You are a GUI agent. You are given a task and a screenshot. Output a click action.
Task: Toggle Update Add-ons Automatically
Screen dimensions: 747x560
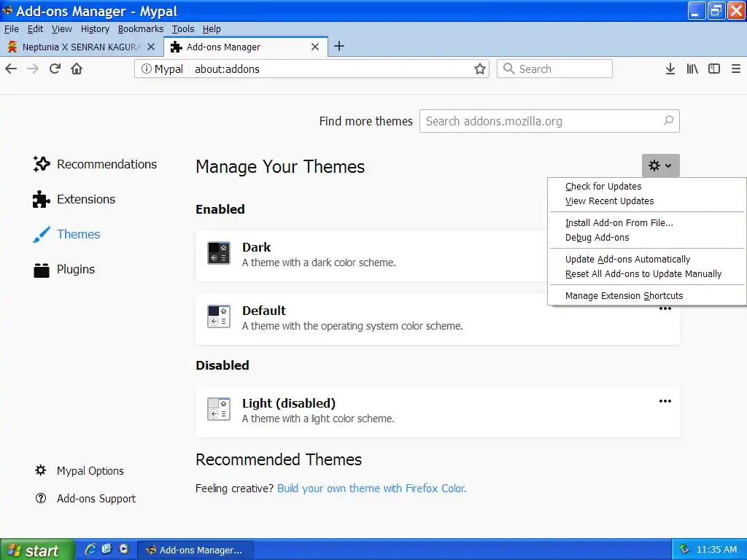pos(647,260)
